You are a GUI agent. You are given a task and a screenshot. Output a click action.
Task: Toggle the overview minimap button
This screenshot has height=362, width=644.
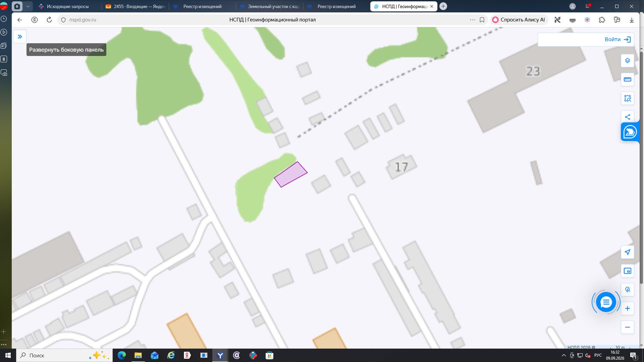tap(627, 271)
